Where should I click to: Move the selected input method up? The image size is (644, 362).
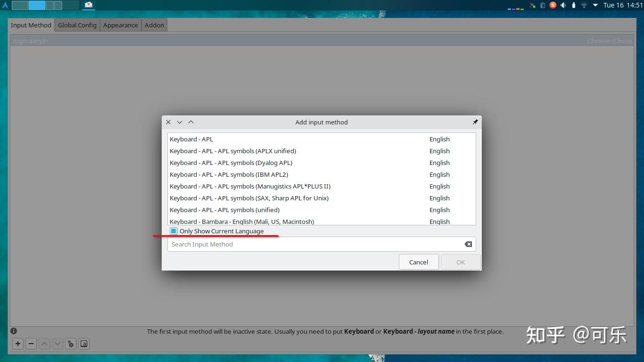point(44,344)
